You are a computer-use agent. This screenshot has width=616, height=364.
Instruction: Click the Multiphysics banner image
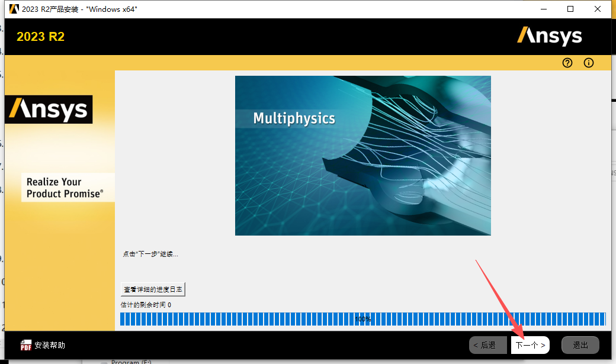(x=363, y=155)
